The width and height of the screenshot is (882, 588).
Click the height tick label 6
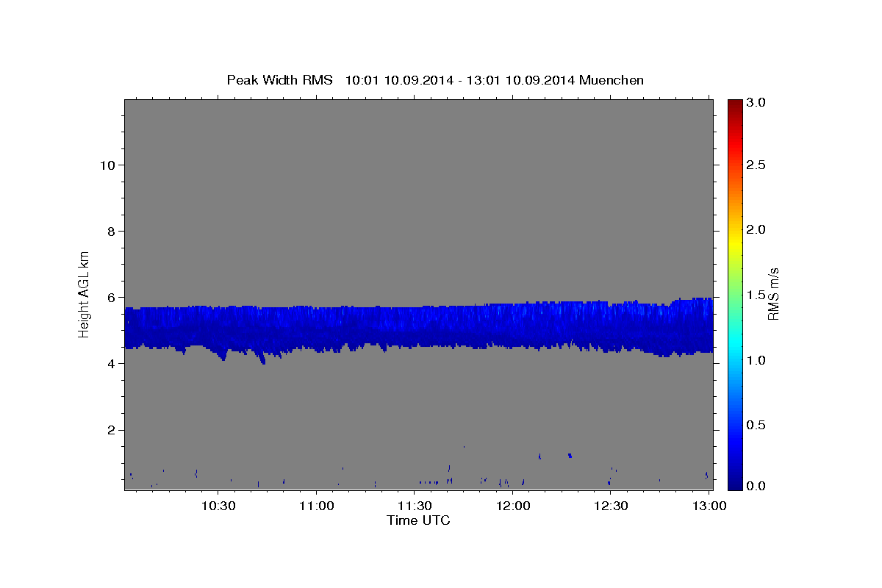click(112, 297)
